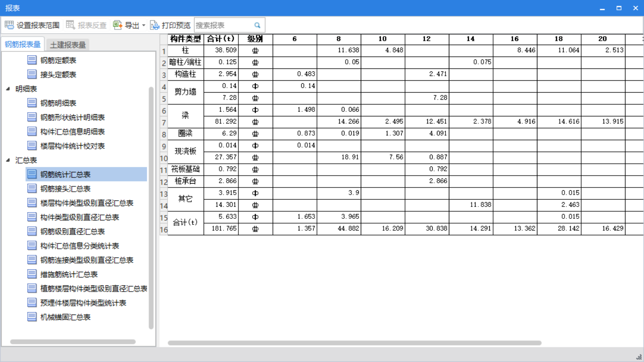
Task: Click the icon beside 钢筋接头汇总表
Action: pyautogui.click(x=32, y=188)
